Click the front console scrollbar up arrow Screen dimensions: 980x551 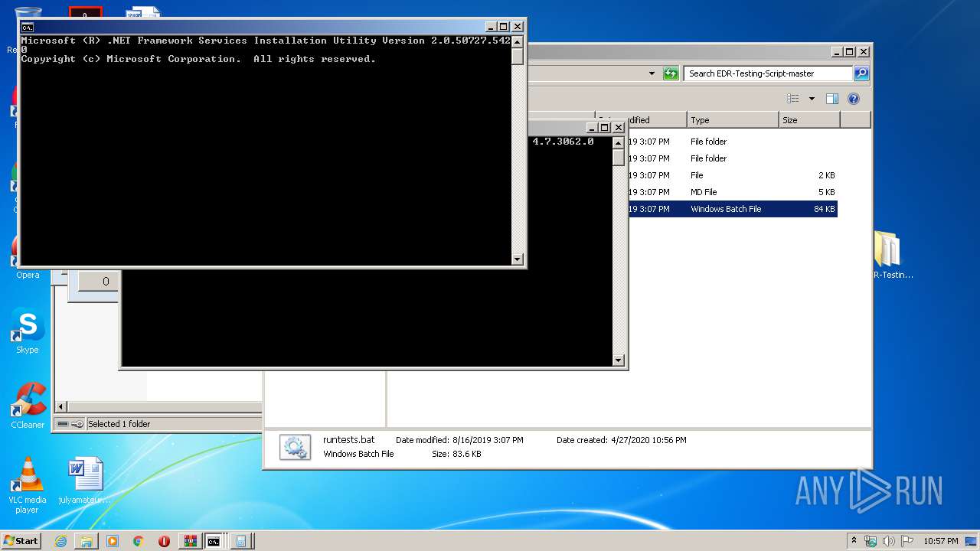click(x=518, y=41)
